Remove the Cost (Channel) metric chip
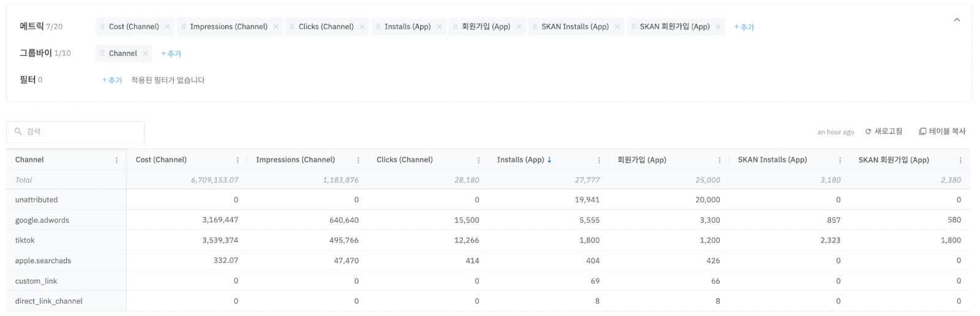Screen dimensions: 980x316 pos(167,27)
